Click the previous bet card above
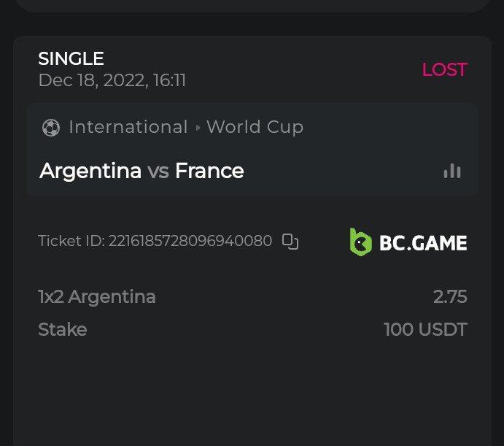This screenshot has height=446, width=504. click(x=252, y=5)
